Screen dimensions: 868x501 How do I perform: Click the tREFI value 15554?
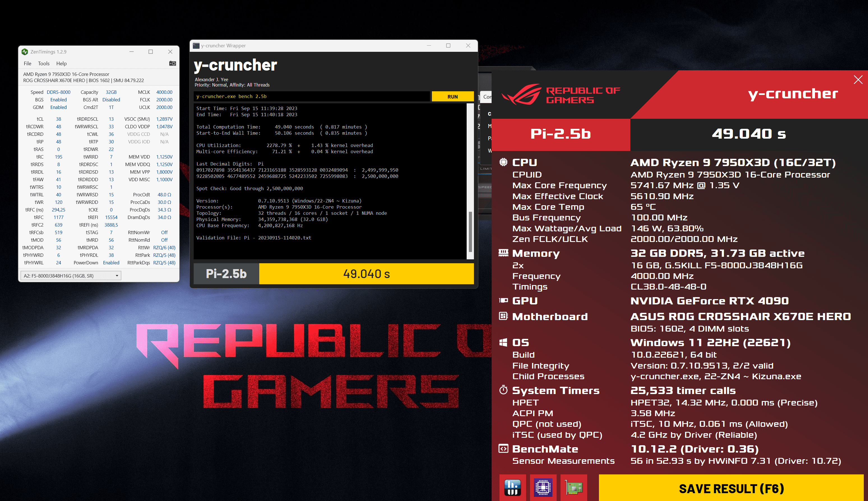click(x=111, y=218)
